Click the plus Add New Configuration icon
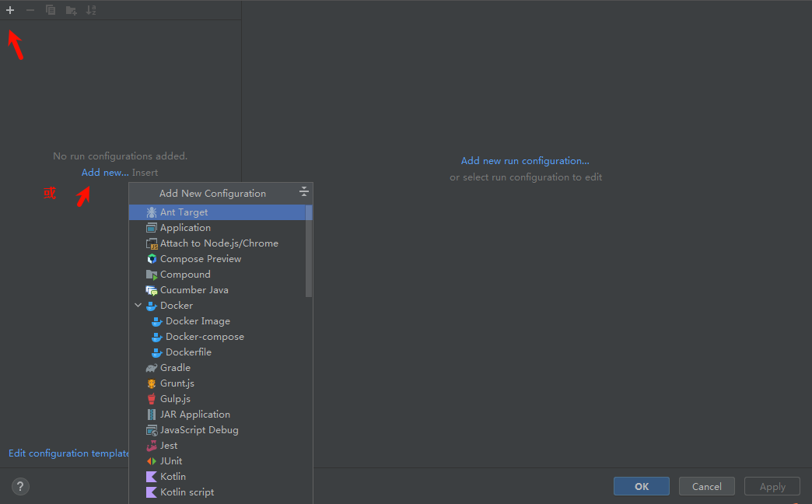Image resolution: width=812 pixels, height=504 pixels. point(10,10)
